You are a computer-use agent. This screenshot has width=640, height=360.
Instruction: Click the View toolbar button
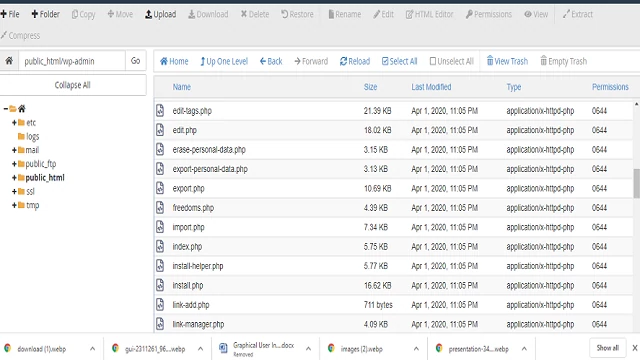(536, 14)
